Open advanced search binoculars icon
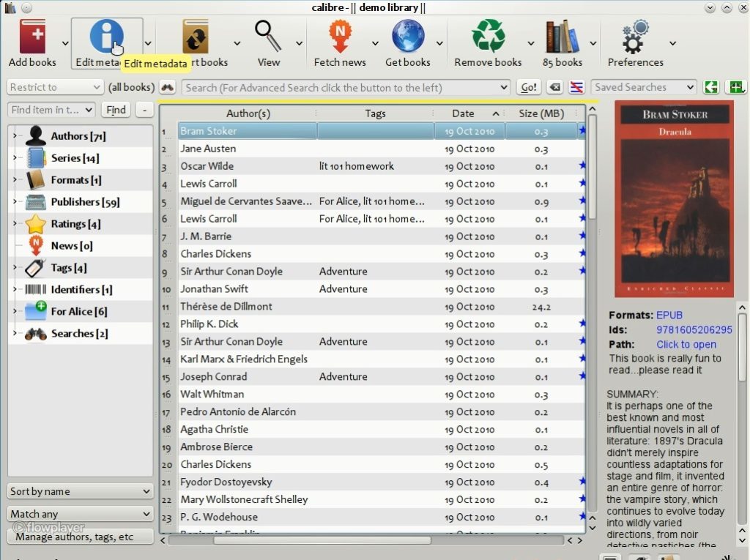 point(168,87)
